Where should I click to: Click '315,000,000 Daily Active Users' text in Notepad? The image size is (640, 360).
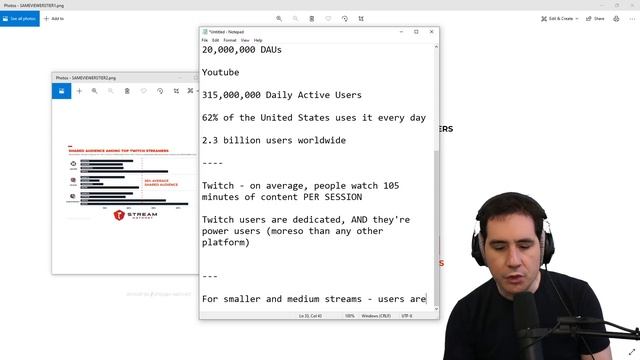coord(282,95)
